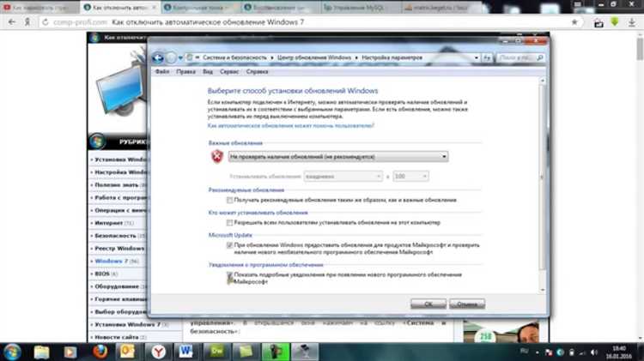Go to "Система и безопасность" breadcrumb
The width and height of the screenshot is (644, 361).
(234, 57)
